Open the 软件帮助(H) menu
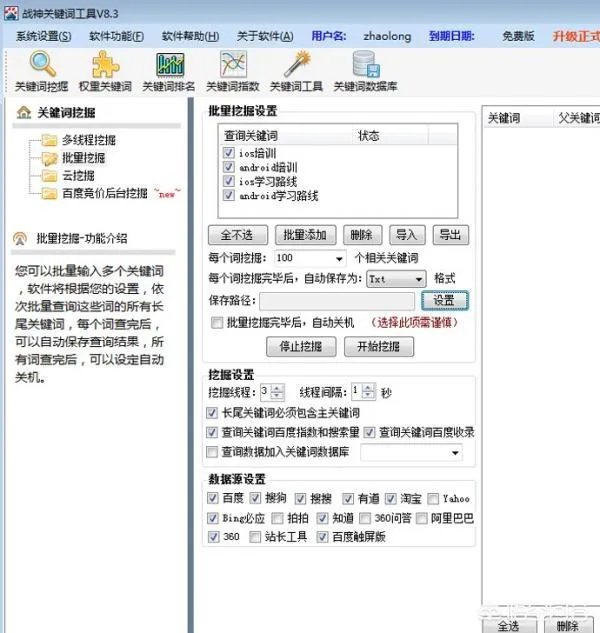 click(190, 36)
